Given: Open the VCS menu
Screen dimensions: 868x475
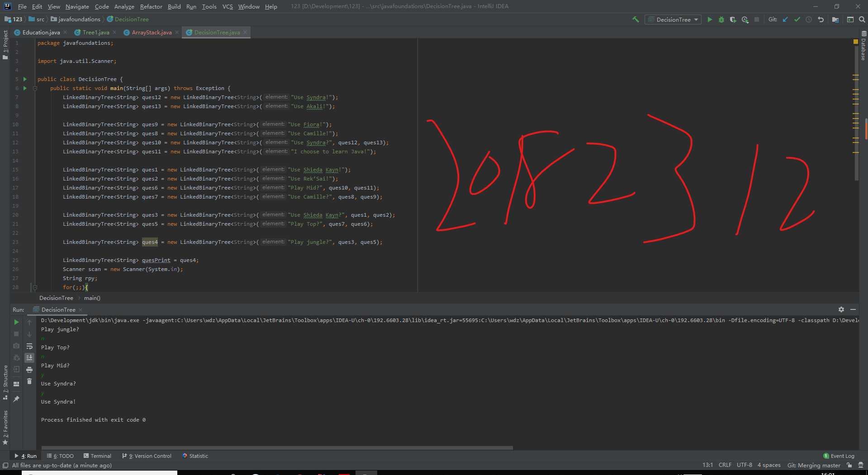Looking at the screenshot, I should point(228,6).
